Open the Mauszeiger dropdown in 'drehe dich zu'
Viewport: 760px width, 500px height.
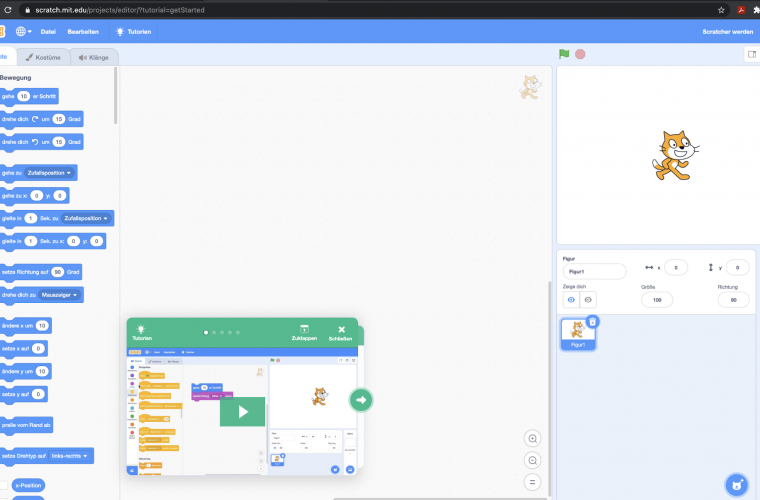(60, 295)
